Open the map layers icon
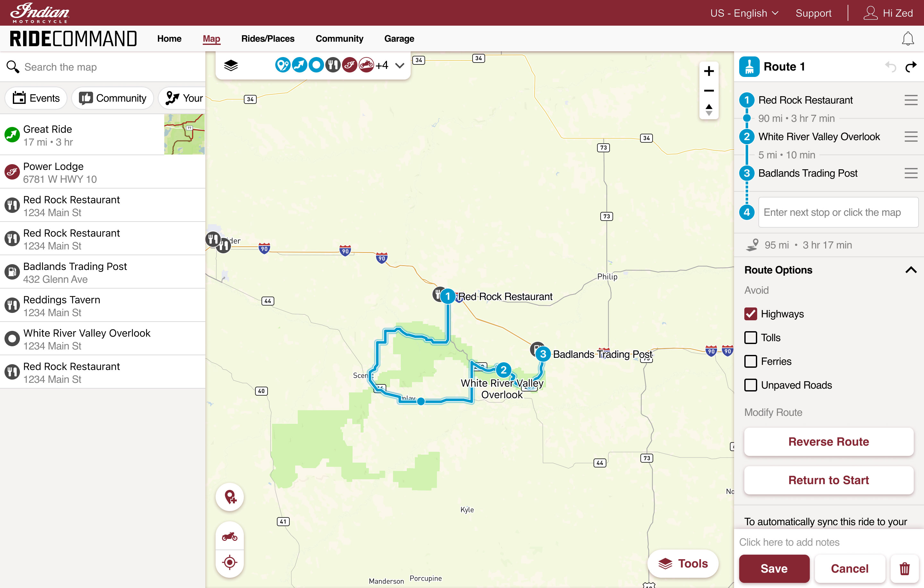Viewport: 924px width, 588px height. (x=231, y=66)
